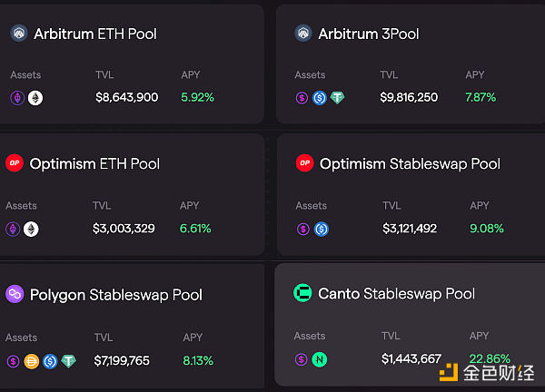Open the Optimism Stableswap Pool title
The image size is (545, 392).
click(x=410, y=164)
